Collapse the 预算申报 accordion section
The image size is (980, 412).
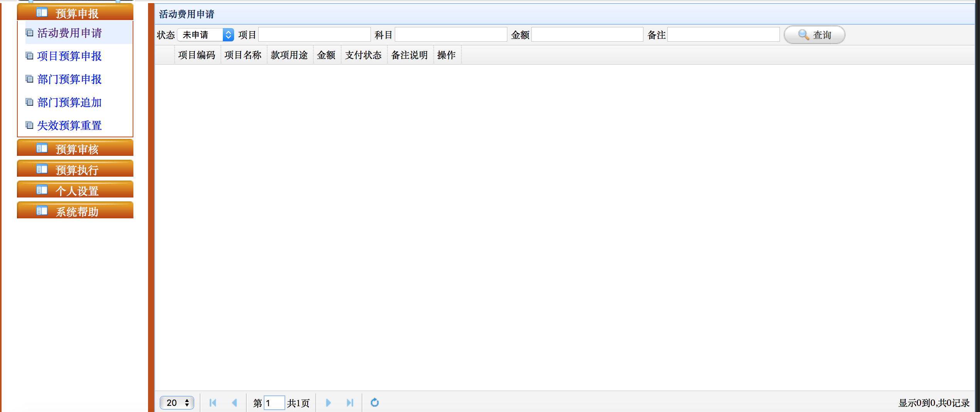click(75, 12)
